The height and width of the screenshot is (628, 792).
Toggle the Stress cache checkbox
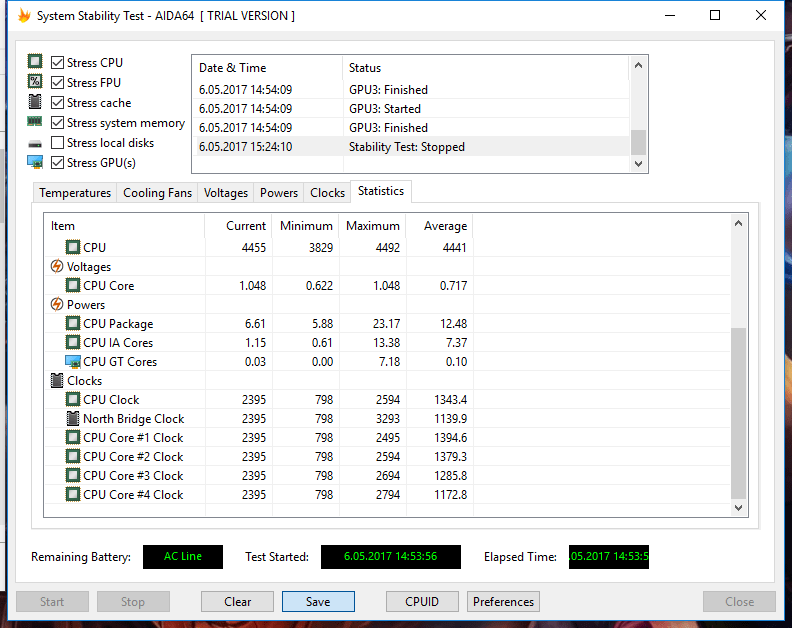click(x=58, y=103)
